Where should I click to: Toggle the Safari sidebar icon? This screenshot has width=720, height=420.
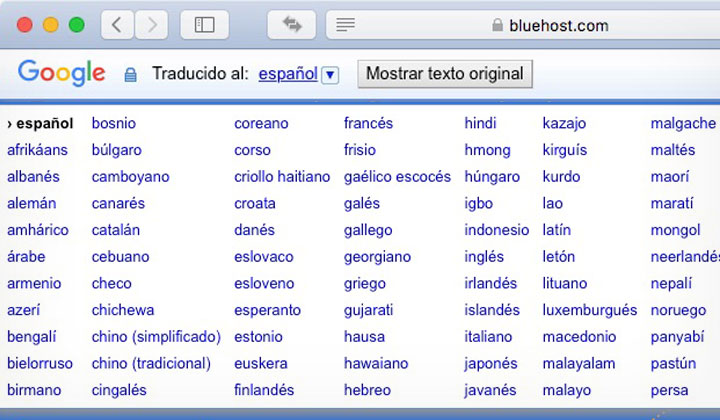205,24
